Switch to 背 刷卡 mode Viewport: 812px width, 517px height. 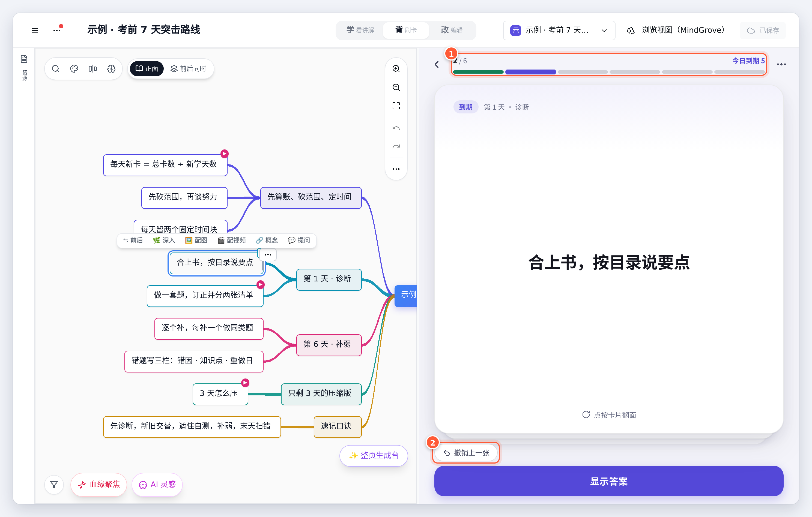tap(406, 30)
